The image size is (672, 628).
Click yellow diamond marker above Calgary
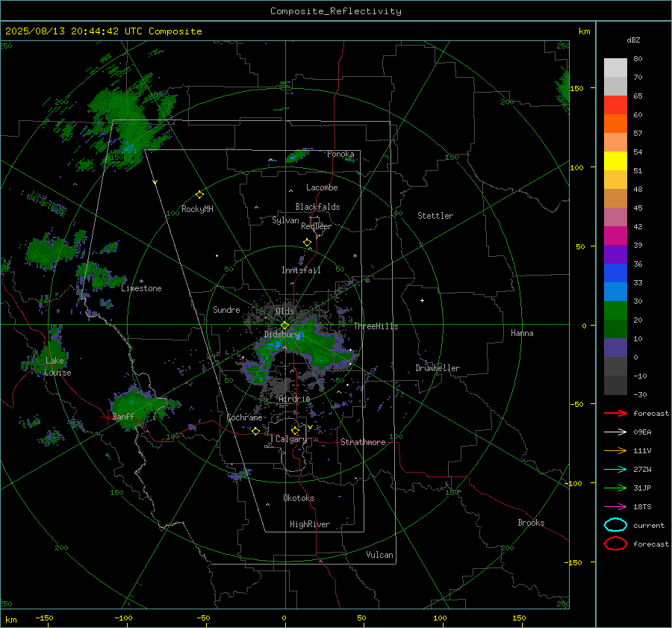tap(295, 430)
